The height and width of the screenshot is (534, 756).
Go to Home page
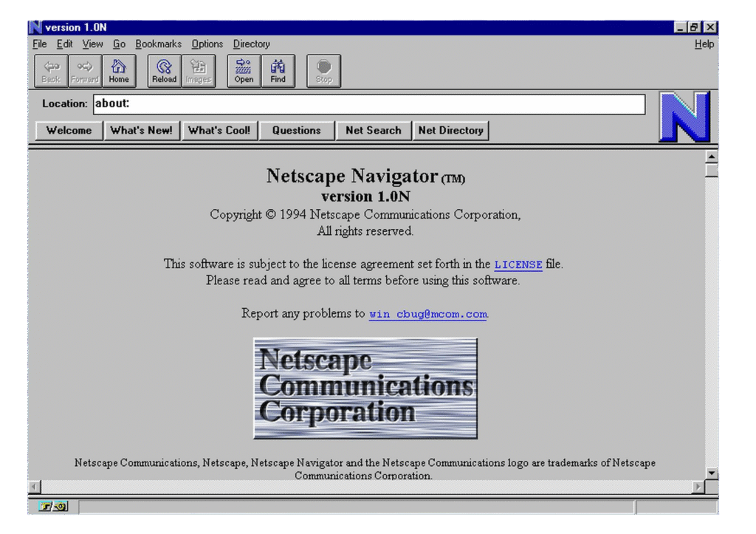pyautogui.click(x=119, y=71)
